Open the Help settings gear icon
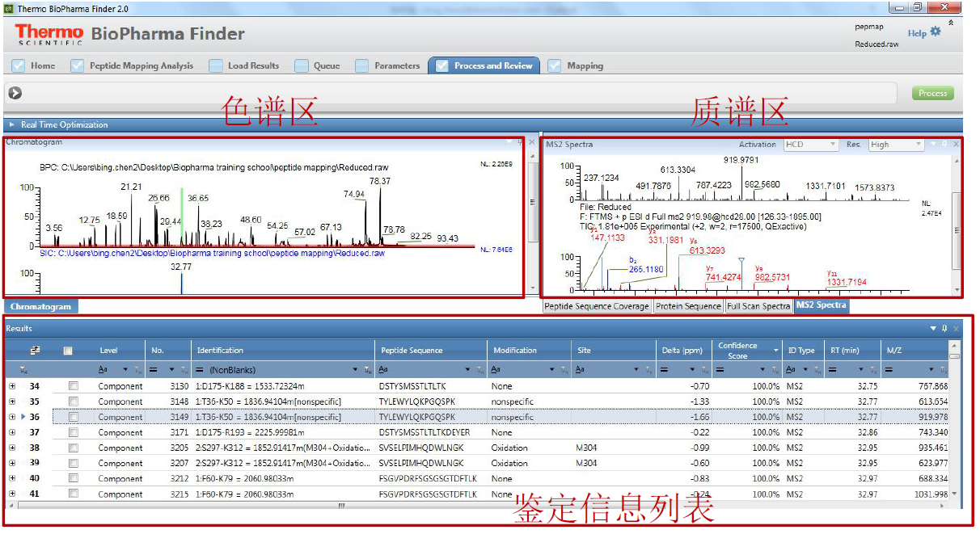 click(936, 32)
